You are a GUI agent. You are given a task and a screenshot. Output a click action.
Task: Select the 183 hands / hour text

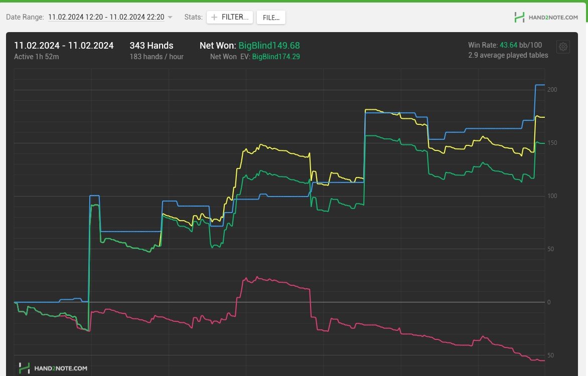(x=157, y=57)
